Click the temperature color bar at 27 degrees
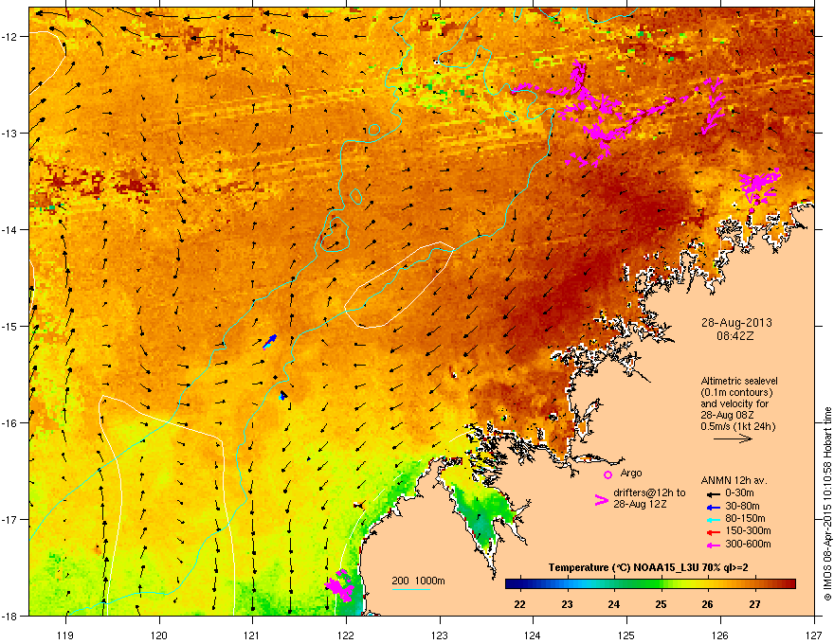 tap(754, 584)
